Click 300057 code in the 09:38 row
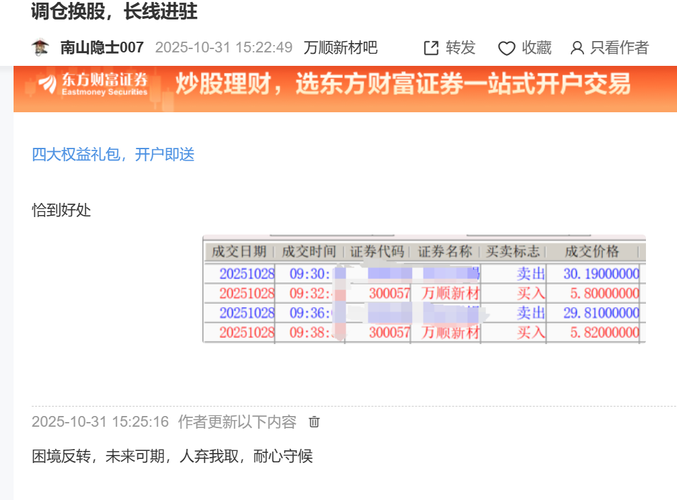This screenshot has width=677, height=500. tap(389, 332)
